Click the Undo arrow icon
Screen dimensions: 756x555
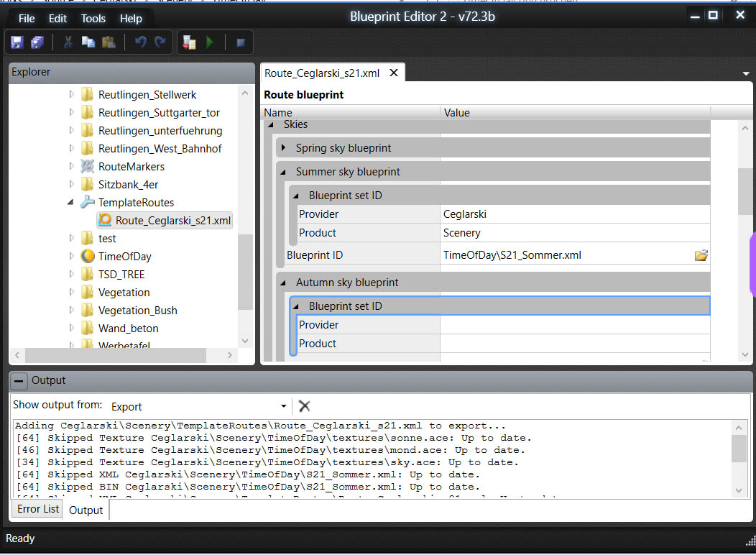[x=141, y=42]
